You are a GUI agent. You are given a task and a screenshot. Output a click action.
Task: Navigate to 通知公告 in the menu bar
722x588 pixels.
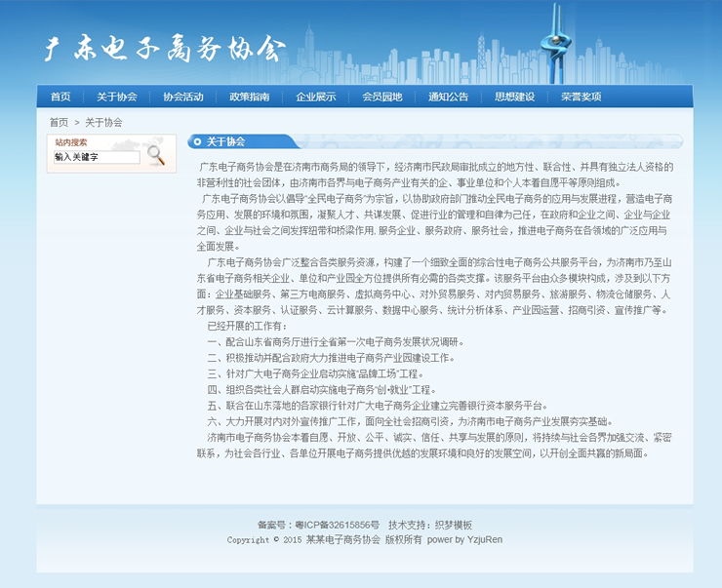448,97
